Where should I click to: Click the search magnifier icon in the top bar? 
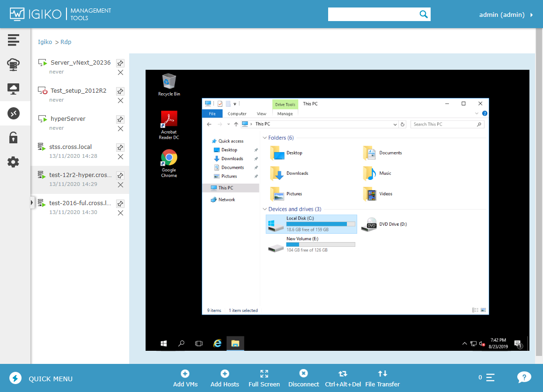coord(424,14)
